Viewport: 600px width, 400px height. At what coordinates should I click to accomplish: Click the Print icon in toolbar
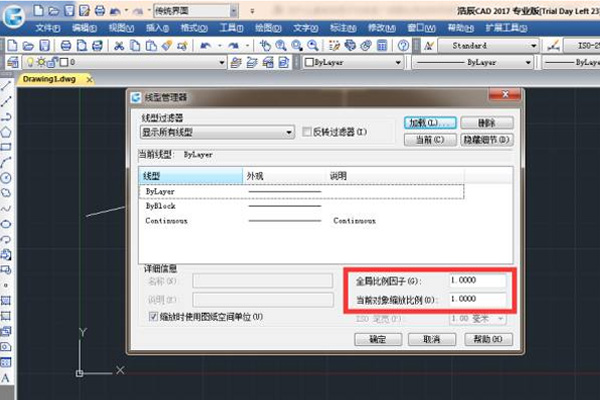click(x=66, y=46)
